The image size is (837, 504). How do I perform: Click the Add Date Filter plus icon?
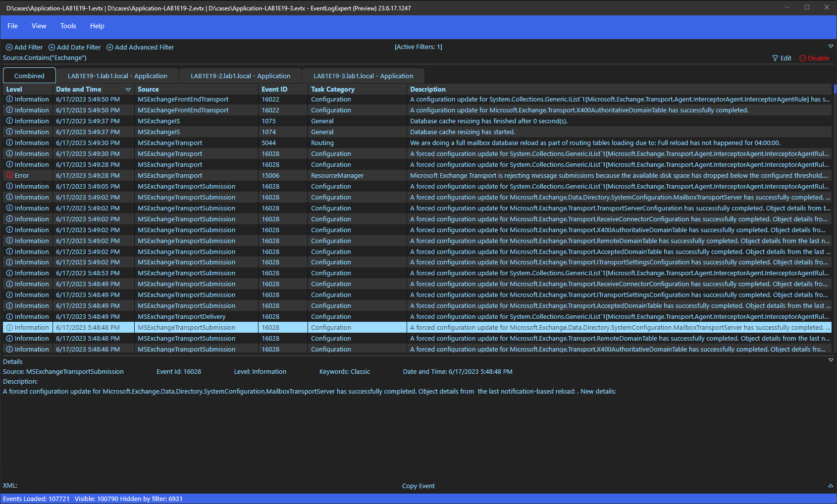[x=52, y=48]
